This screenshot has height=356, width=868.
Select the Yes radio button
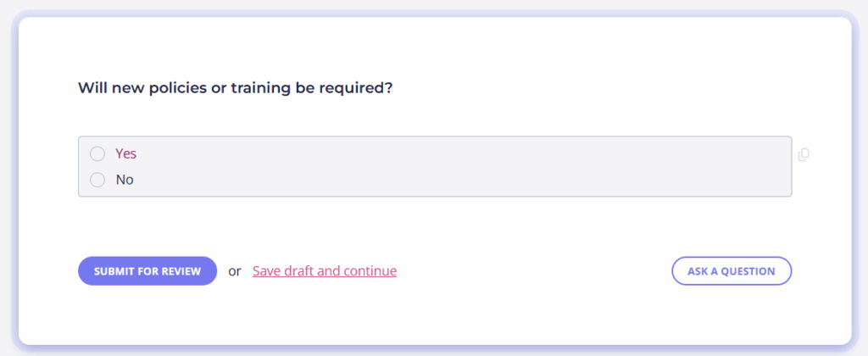(x=97, y=153)
